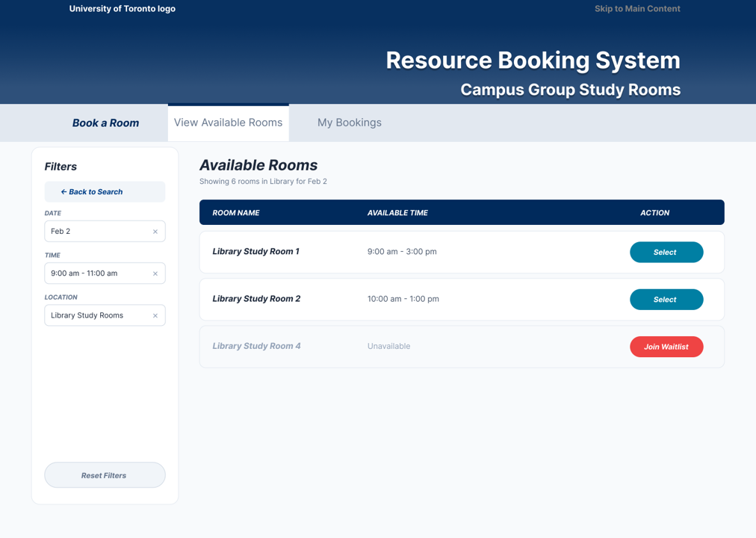
Task: Clear the Feb 2 date filter
Action: [x=155, y=231]
